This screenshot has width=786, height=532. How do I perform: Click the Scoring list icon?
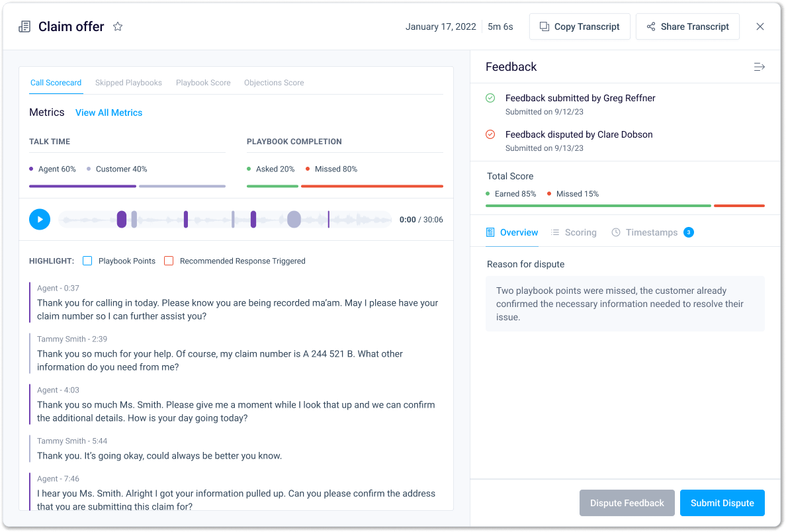[555, 232]
